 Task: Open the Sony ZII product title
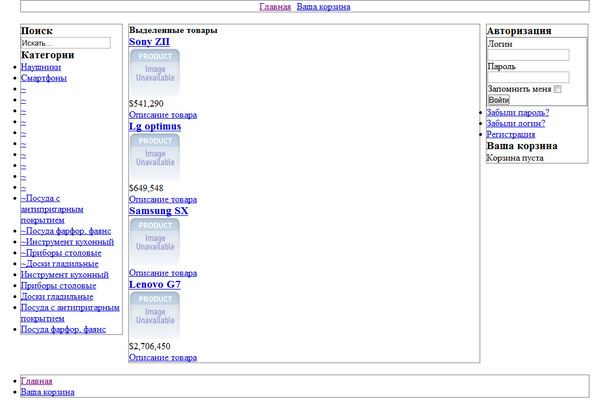(149, 42)
